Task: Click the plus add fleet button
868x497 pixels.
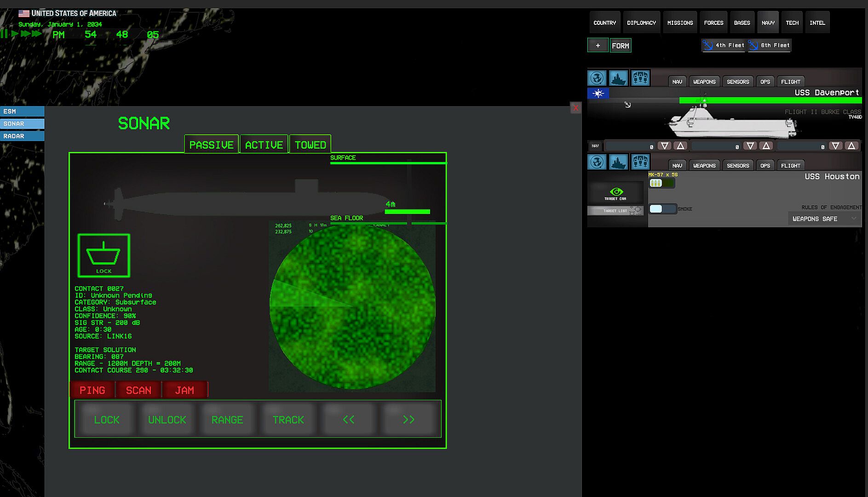Action: 598,45
